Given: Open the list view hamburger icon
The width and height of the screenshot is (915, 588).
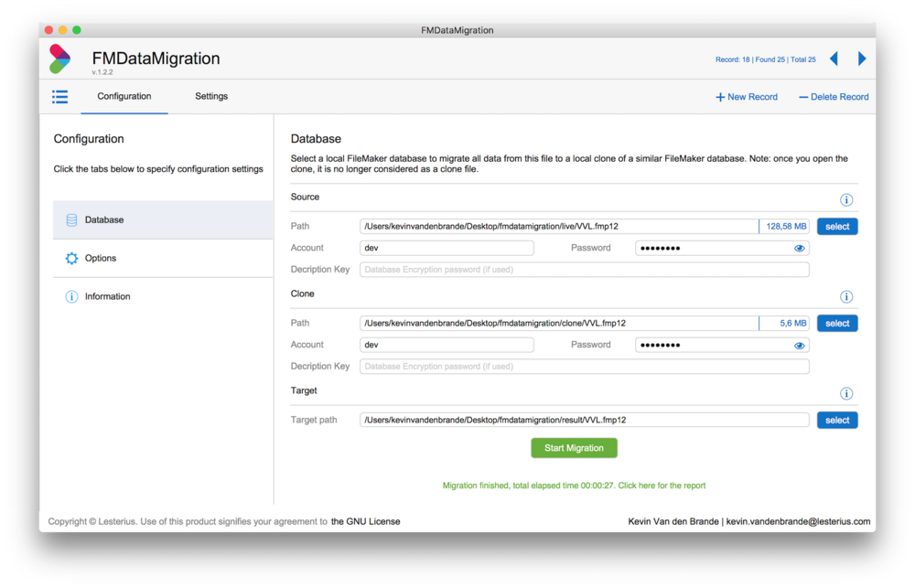Looking at the screenshot, I should pos(60,97).
